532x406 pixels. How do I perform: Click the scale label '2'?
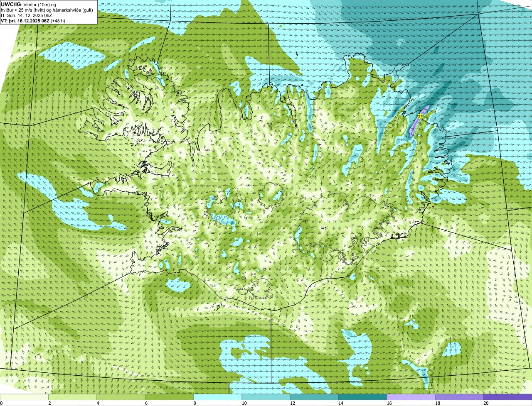pyautogui.click(x=49, y=403)
